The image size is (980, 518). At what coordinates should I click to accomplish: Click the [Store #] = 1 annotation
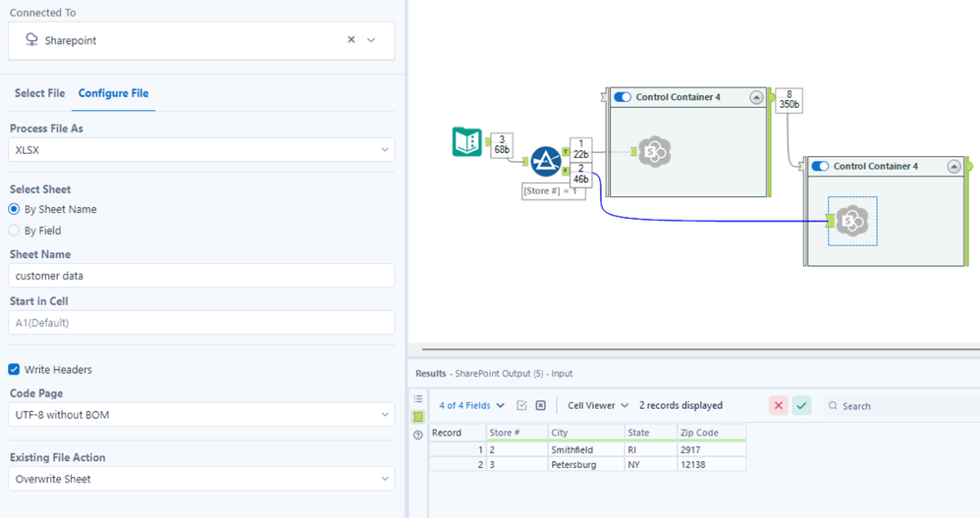[x=553, y=191]
